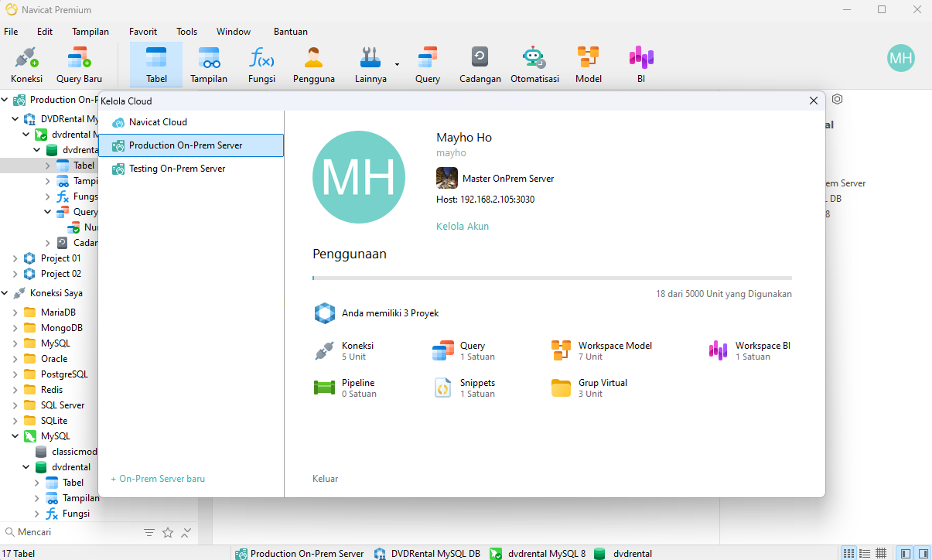Expand the SQL Server folder
This screenshot has height=560, width=932.
point(15,405)
